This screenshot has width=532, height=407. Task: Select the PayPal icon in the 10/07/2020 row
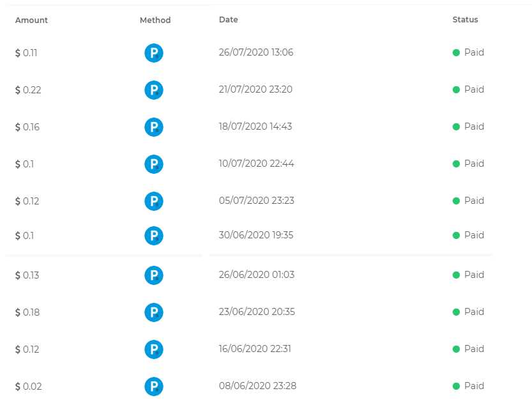point(153,164)
